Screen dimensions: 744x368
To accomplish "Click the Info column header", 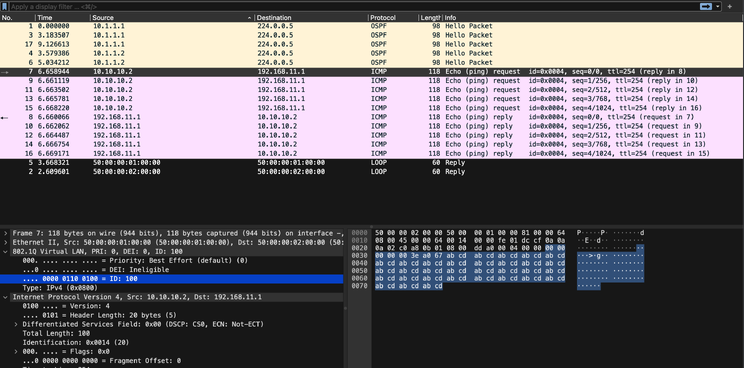I will click(x=593, y=18).
